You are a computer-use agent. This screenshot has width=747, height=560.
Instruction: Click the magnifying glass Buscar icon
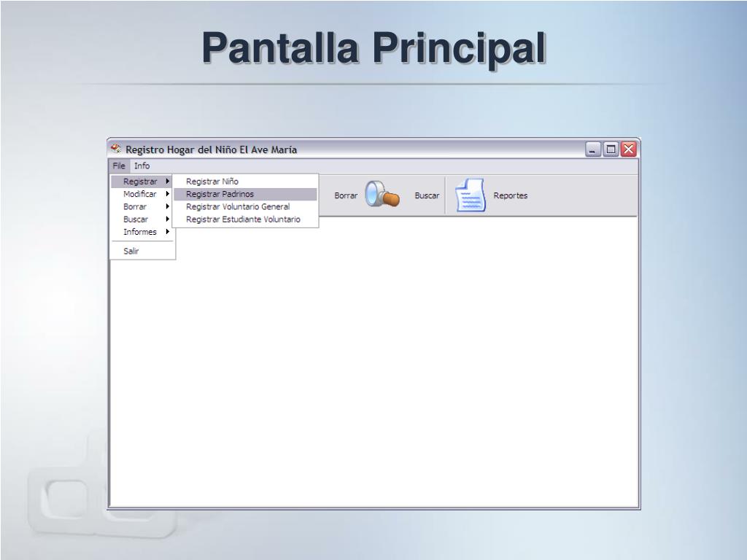tap(382, 194)
